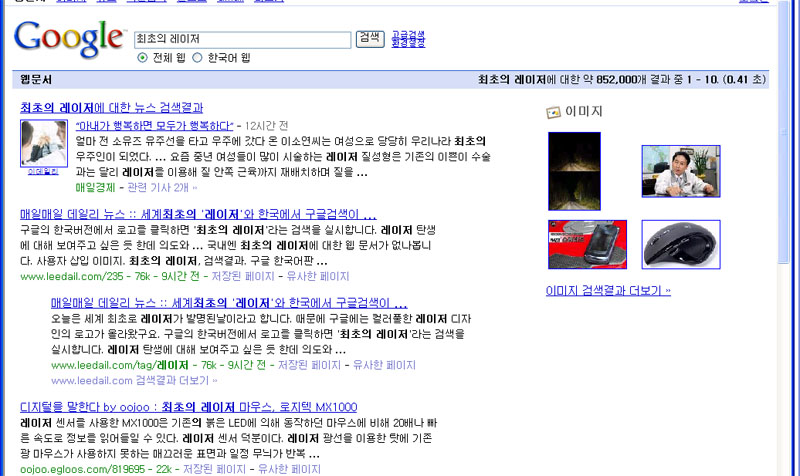Image resolution: width=800 pixels, height=476 pixels.
Task: Click the oojoo.egloos.com/819695 green URL text
Action: pos(83,469)
